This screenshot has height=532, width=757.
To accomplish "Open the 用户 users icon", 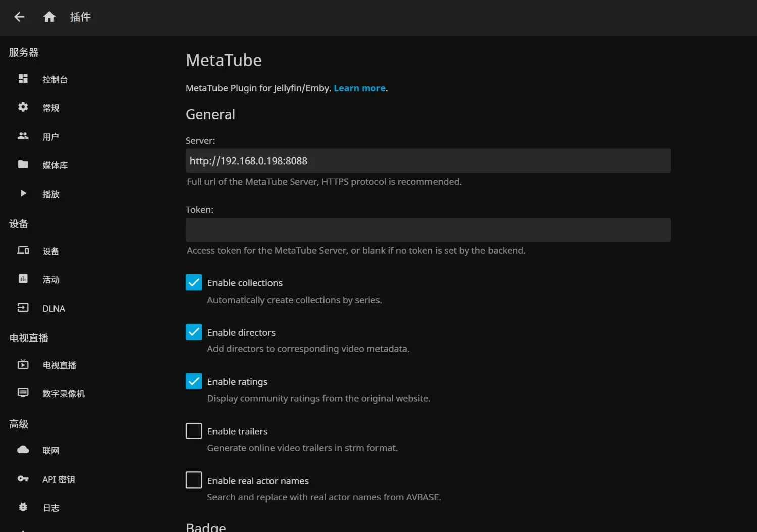I will click(x=23, y=136).
